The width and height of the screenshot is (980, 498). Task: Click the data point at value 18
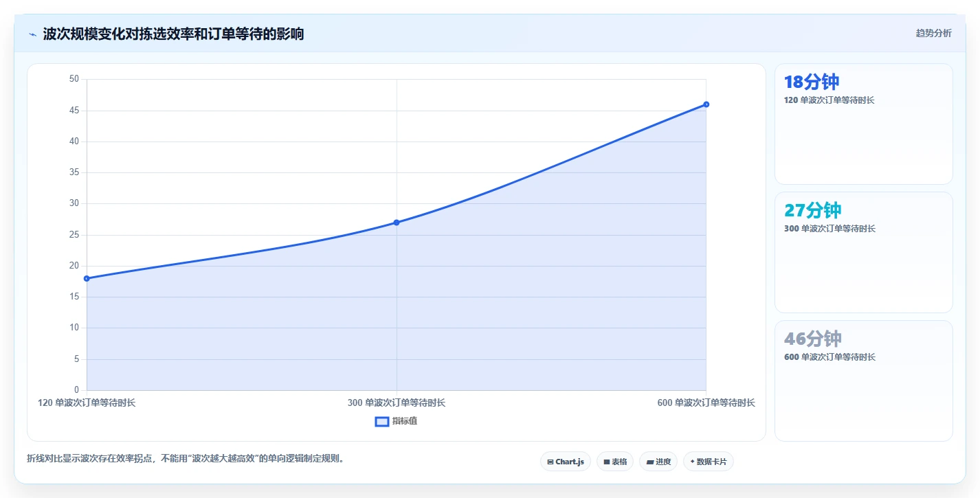pos(87,278)
